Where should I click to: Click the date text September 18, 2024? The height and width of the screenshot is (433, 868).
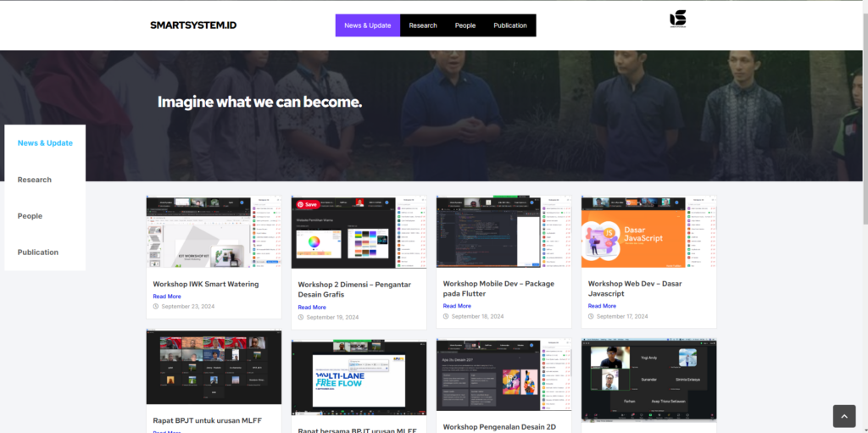478,316
